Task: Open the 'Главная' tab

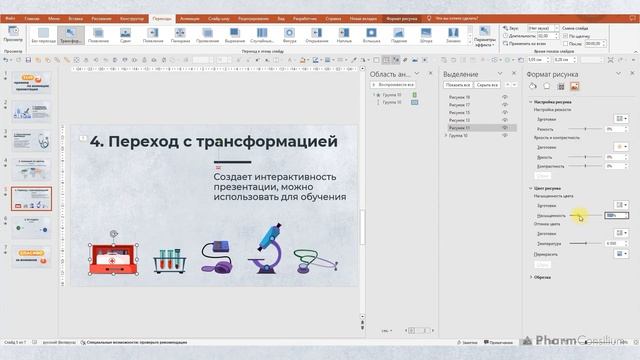Action: 32,18
